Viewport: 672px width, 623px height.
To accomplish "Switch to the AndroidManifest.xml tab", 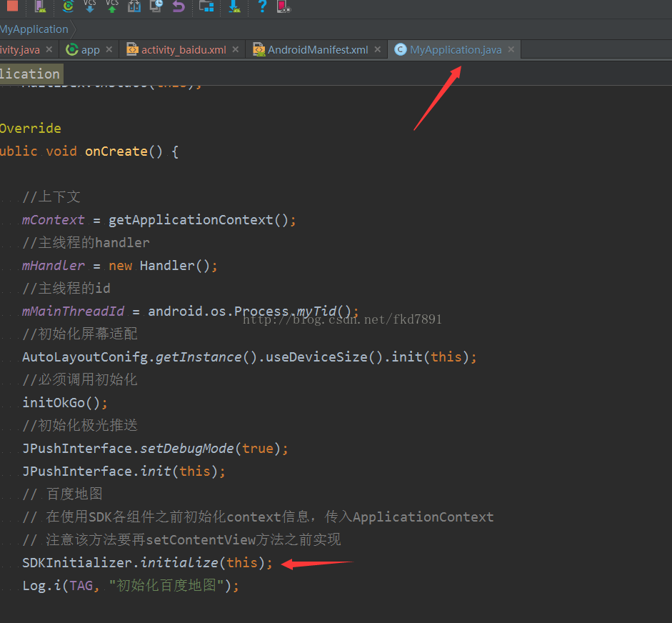I will coord(317,49).
